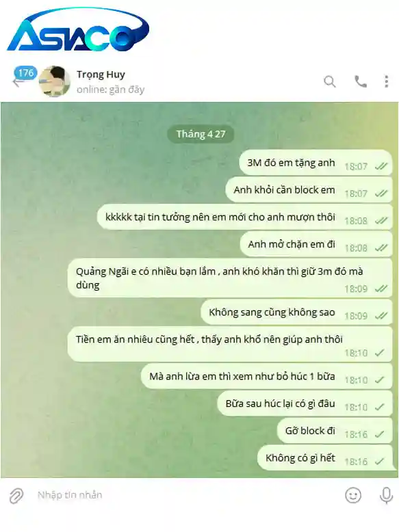Click the 'online: gần đây' status text
The image size is (399, 532).
click(x=111, y=90)
